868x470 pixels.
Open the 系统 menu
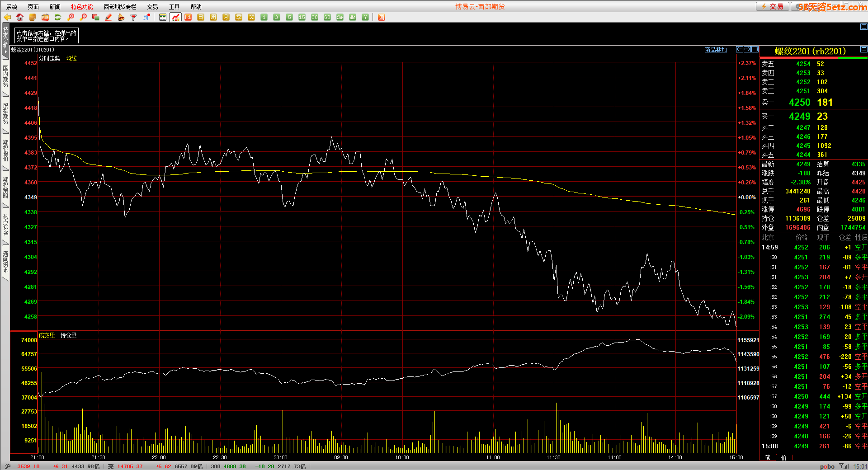click(12, 7)
